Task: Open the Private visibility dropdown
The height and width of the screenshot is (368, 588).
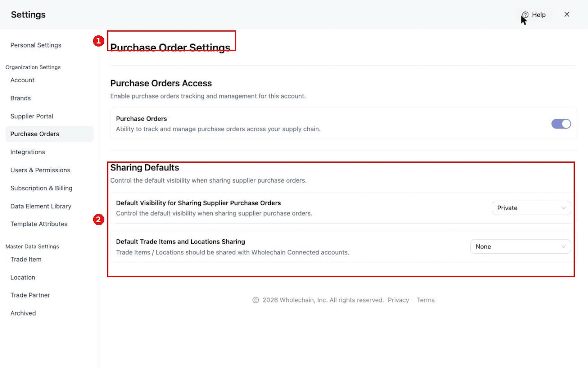Action: (x=531, y=208)
